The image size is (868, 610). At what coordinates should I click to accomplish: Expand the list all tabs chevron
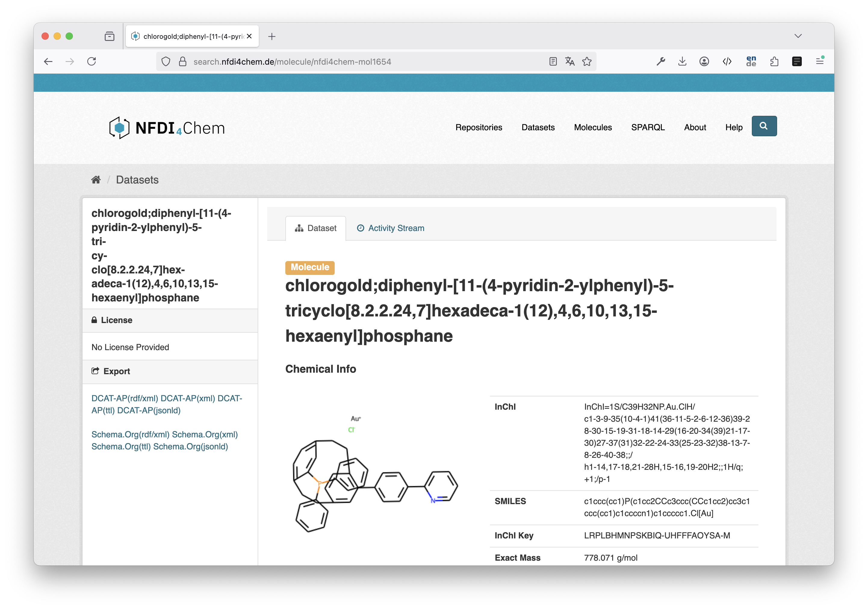798,36
